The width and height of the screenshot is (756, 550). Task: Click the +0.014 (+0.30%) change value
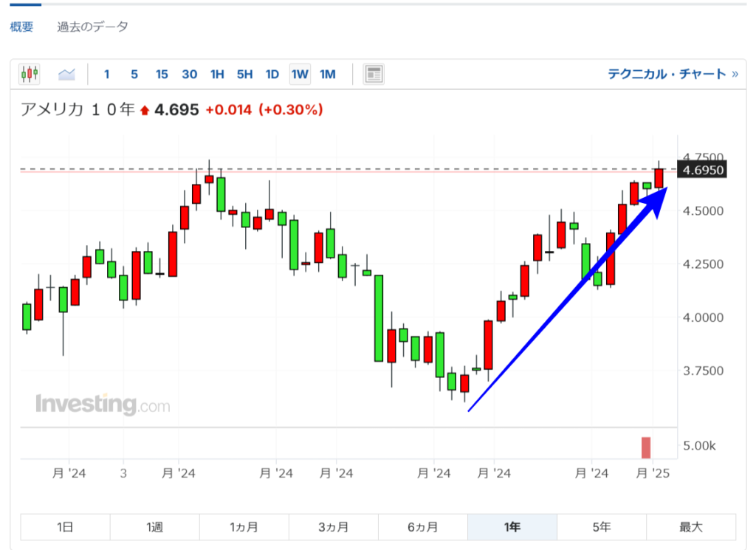click(264, 110)
